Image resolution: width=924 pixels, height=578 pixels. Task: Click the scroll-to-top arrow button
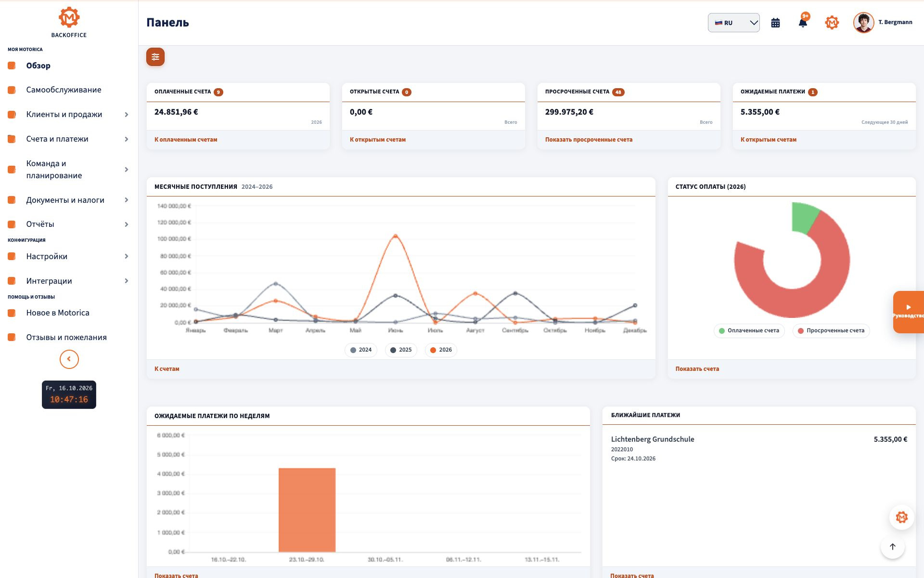point(892,547)
